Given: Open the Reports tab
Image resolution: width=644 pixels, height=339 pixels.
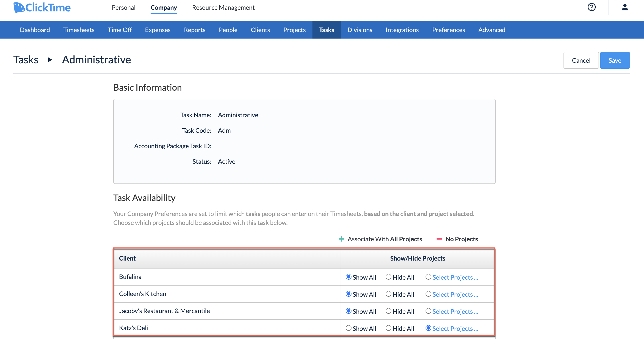Looking at the screenshot, I should click(194, 30).
